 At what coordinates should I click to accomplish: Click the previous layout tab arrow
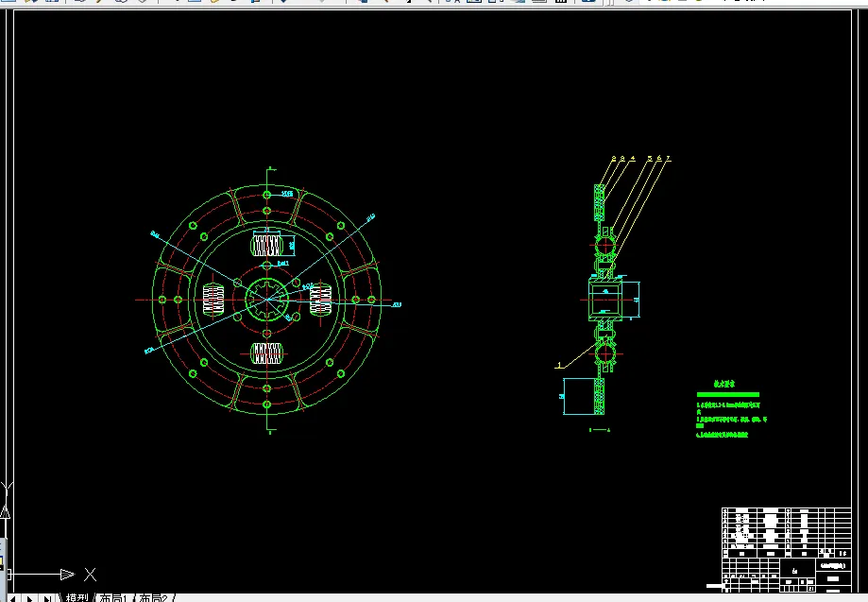[12, 598]
